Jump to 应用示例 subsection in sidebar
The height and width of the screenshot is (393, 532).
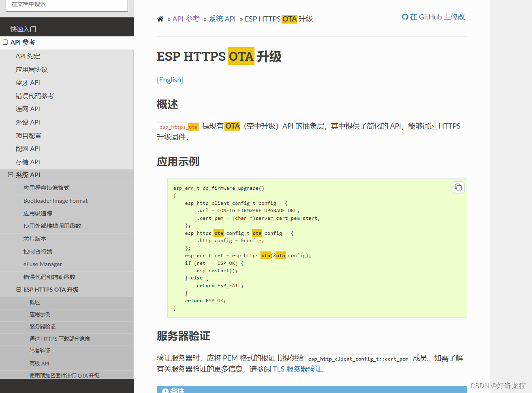[x=40, y=314]
